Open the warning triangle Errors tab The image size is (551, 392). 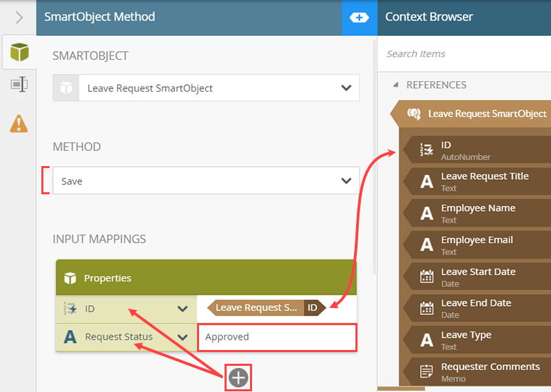tap(19, 124)
